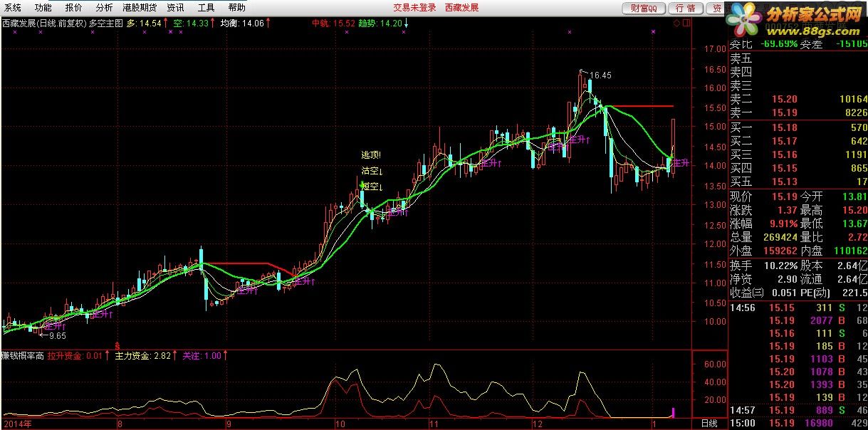This screenshot has height=430, width=868.
Task: Open the 港股期货 menu
Action: coord(140,8)
